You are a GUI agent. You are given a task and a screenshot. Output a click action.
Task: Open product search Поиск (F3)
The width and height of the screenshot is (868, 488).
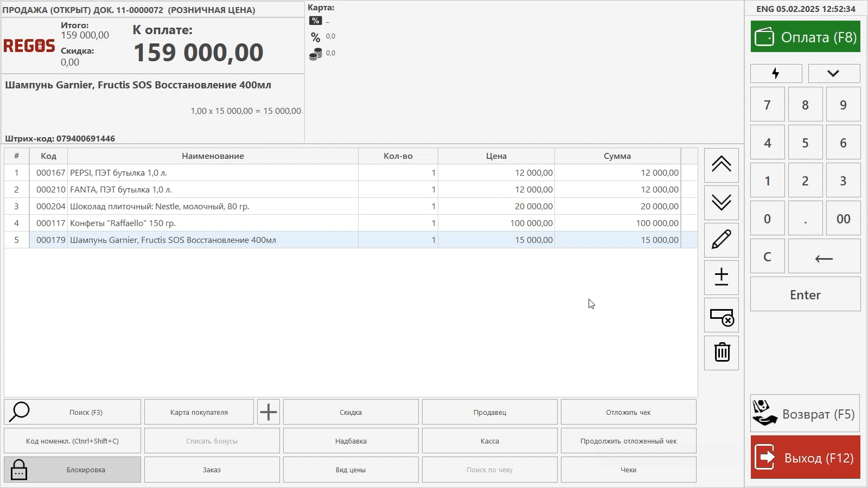[x=72, y=412]
